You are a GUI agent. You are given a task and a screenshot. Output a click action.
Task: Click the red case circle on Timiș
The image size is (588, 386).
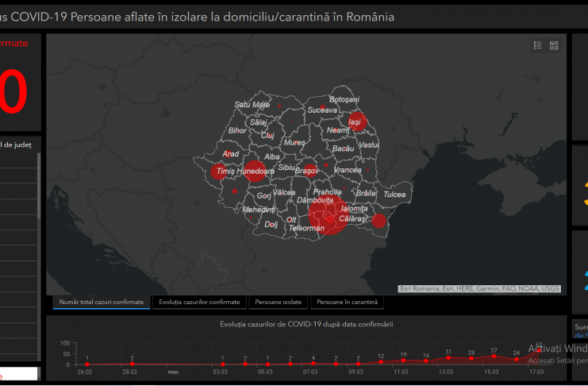tap(220, 170)
